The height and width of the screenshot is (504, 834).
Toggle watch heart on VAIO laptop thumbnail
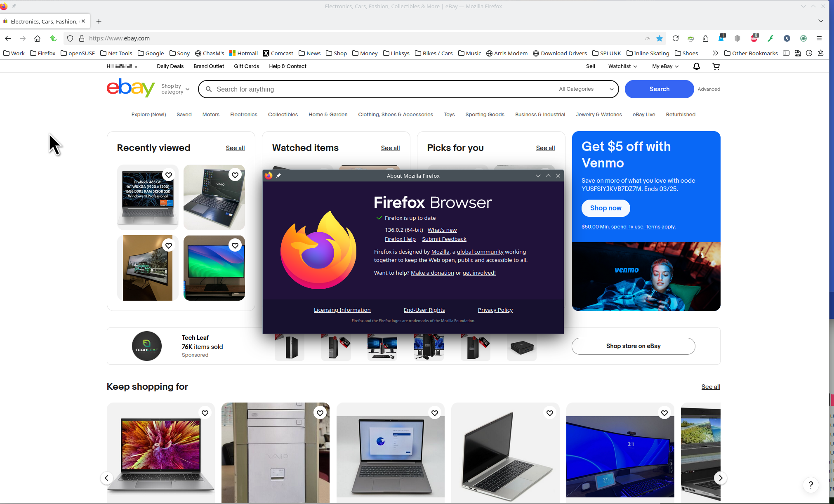[x=235, y=175]
